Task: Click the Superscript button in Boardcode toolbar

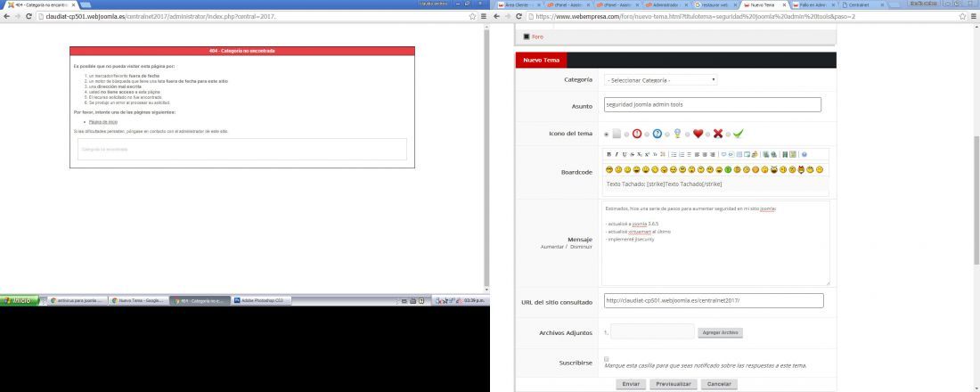Action: point(647,154)
